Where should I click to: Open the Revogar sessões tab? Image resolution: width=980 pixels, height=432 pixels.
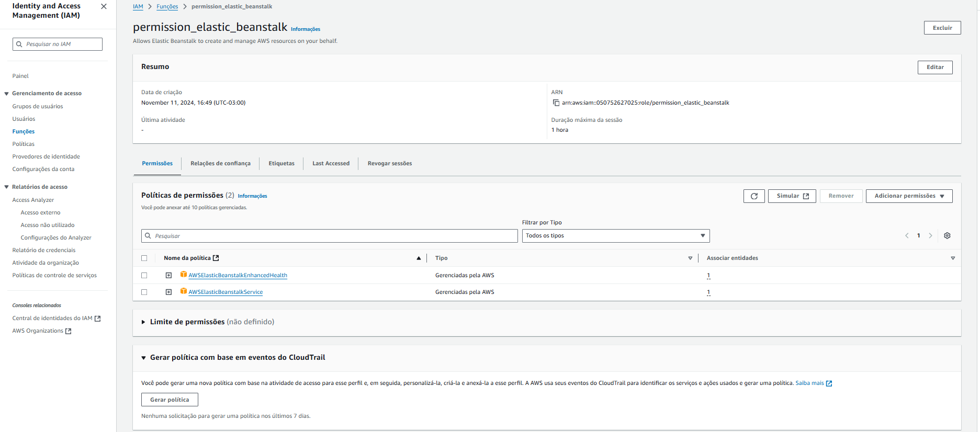[x=390, y=164]
